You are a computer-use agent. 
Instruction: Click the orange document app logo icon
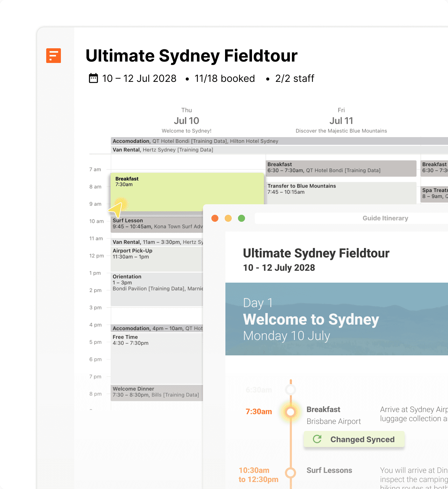pos(54,56)
